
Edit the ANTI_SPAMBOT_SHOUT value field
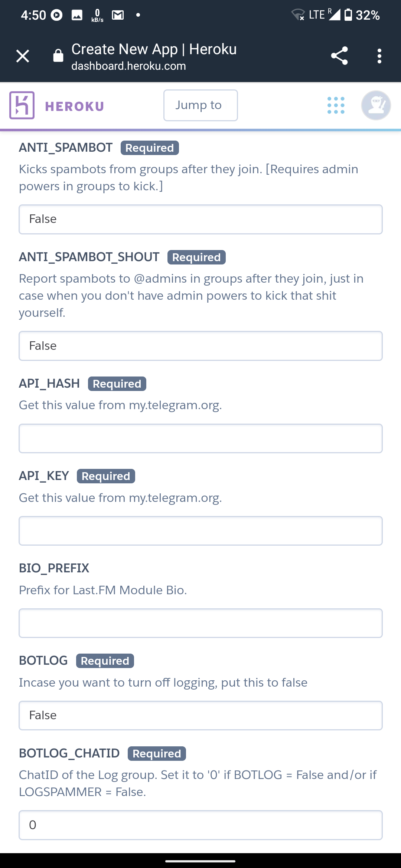click(200, 346)
